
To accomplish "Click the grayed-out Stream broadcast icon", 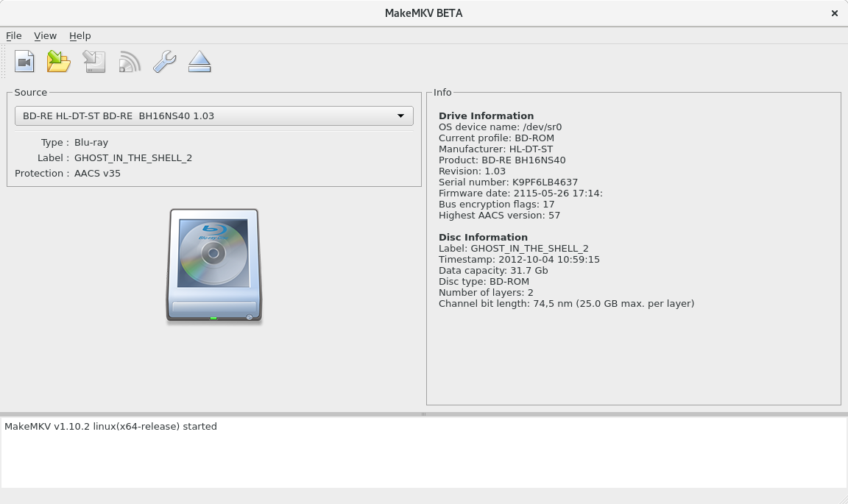I will (x=130, y=62).
